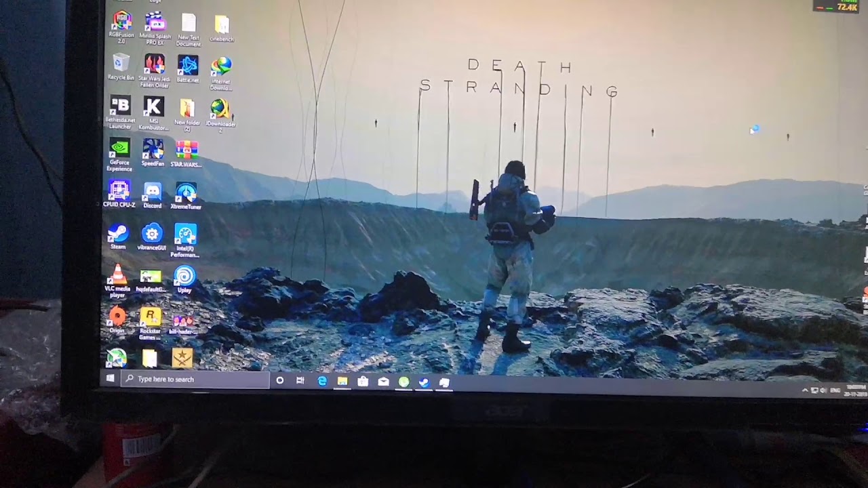The height and width of the screenshot is (488, 868).
Task: Launch the Origin shortcut
Action: (x=117, y=319)
